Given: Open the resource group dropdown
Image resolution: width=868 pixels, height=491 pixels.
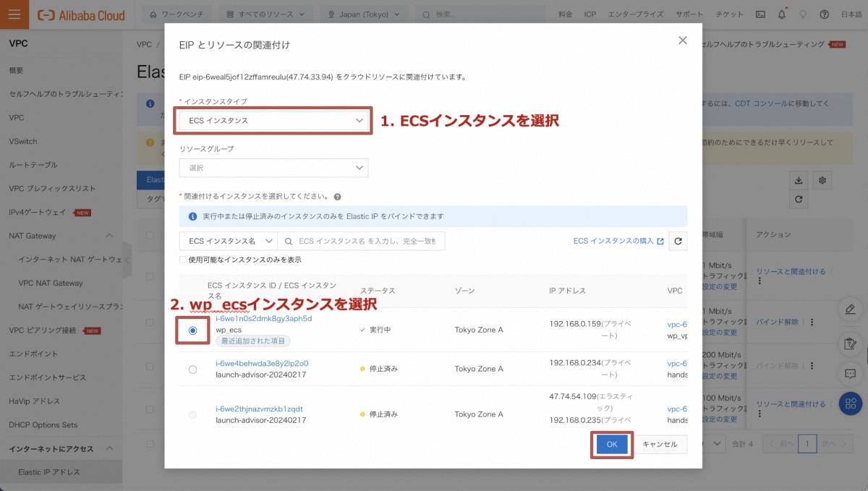Looking at the screenshot, I should point(273,166).
